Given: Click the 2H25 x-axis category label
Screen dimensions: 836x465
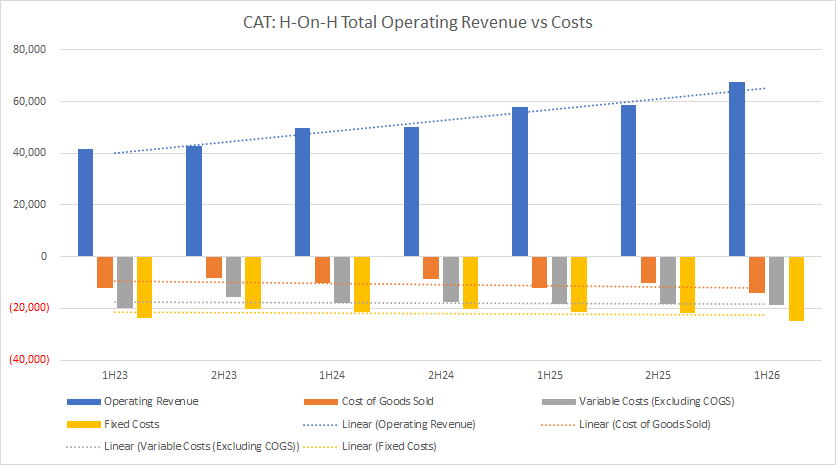Looking at the screenshot, I should (x=657, y=375).
